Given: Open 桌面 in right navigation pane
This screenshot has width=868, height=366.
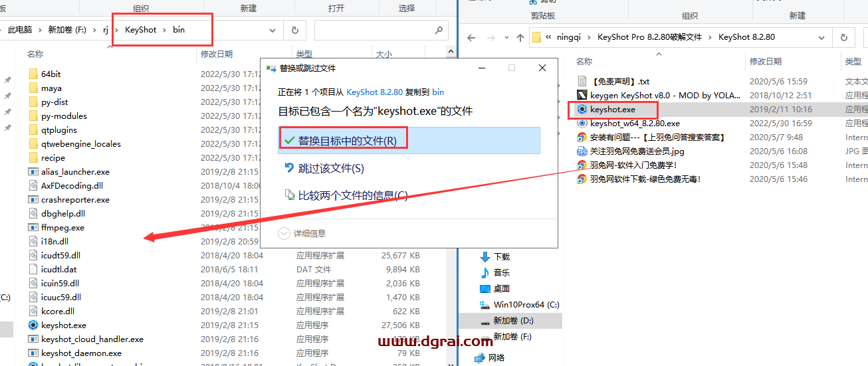Looking at the screenshot, I should 502,288.
